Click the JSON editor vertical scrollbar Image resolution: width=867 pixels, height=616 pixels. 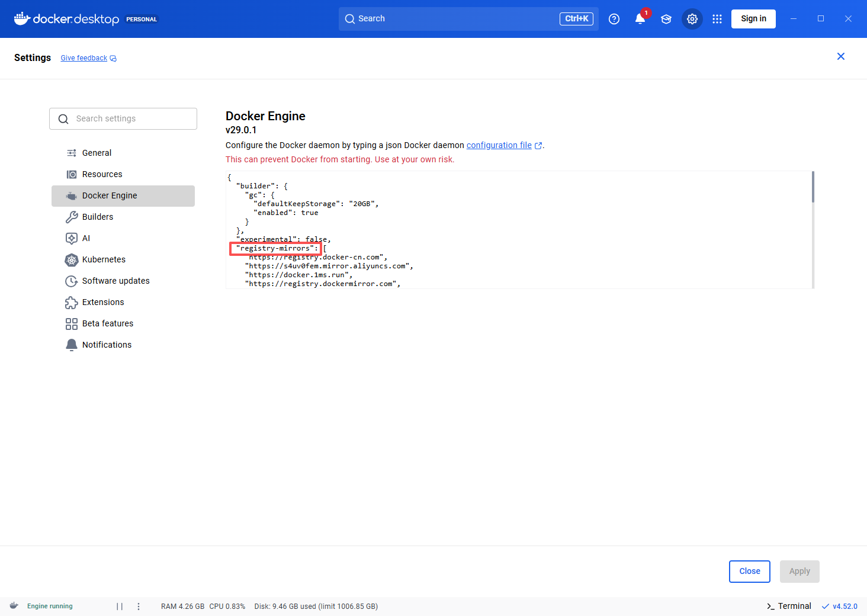[813, 187]
